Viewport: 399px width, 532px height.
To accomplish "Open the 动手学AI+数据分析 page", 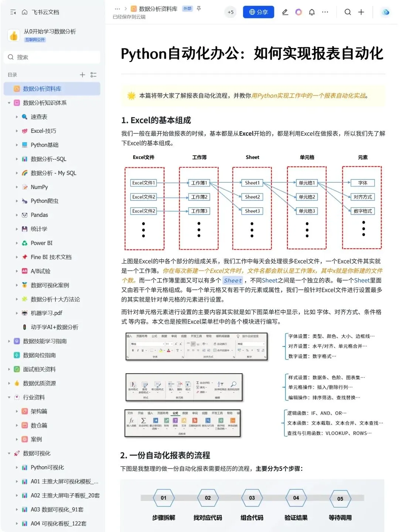I will pyautogui.click(x=54, y=327).
